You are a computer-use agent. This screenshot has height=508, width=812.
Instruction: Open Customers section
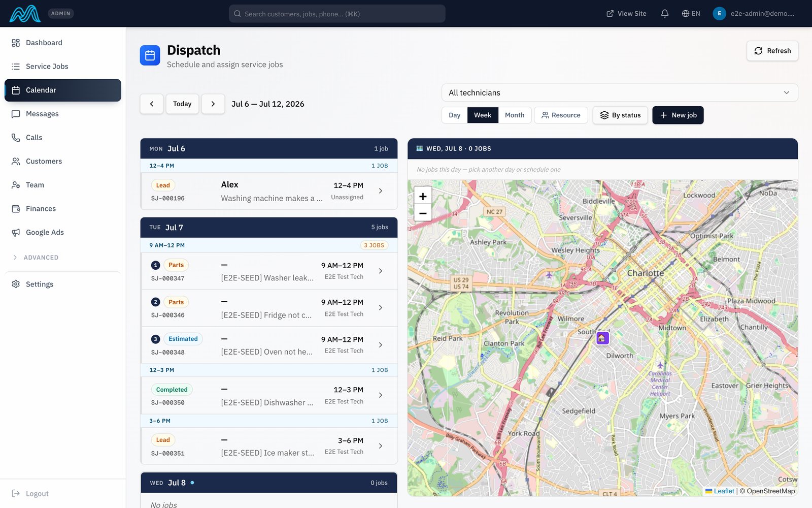63,161
